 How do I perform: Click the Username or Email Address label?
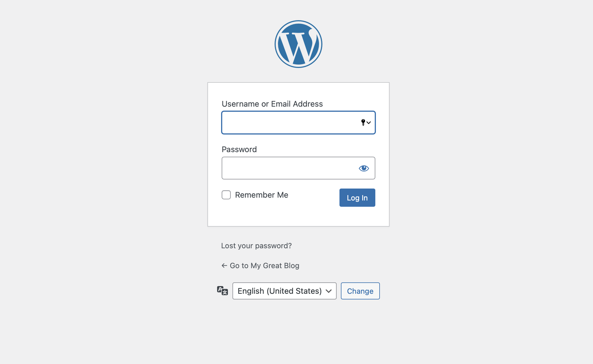coord(272,104)
